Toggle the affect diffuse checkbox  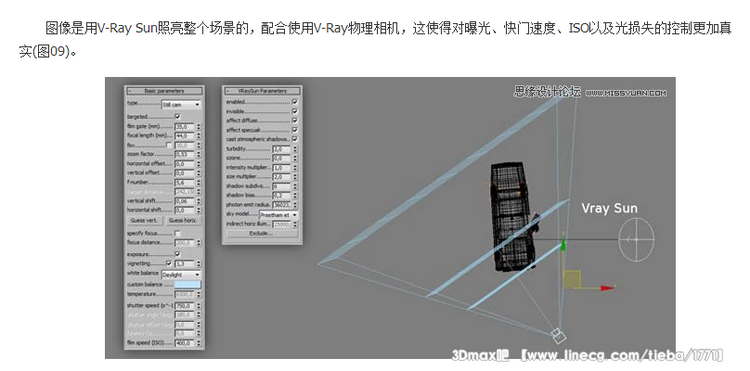(x=295, y=120)
